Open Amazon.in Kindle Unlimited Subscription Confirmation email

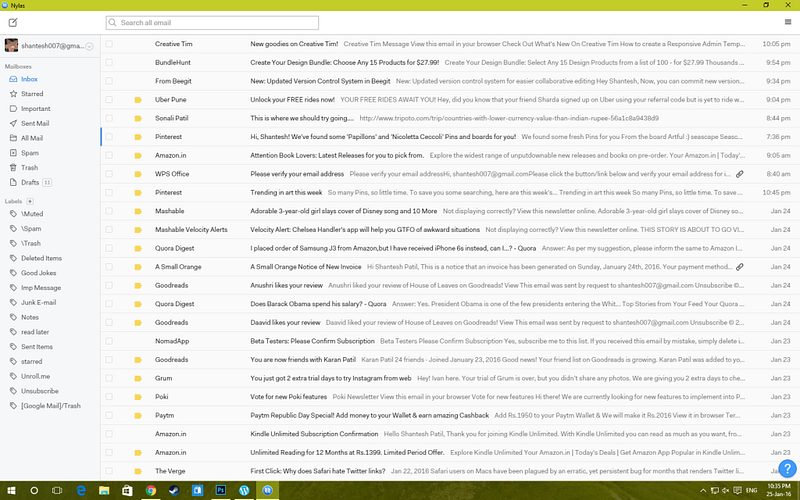coord(450,434)
